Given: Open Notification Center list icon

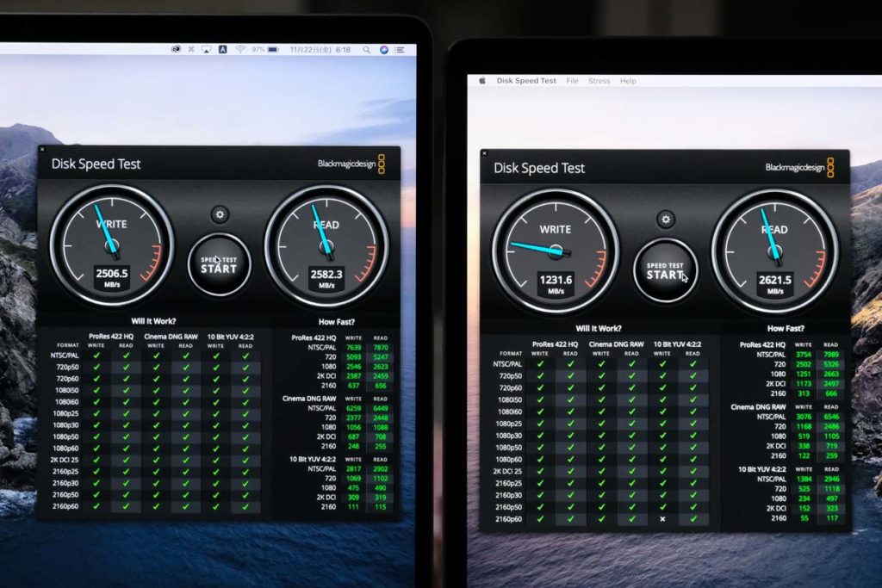Looking at the screenshot, I should 400,50.
